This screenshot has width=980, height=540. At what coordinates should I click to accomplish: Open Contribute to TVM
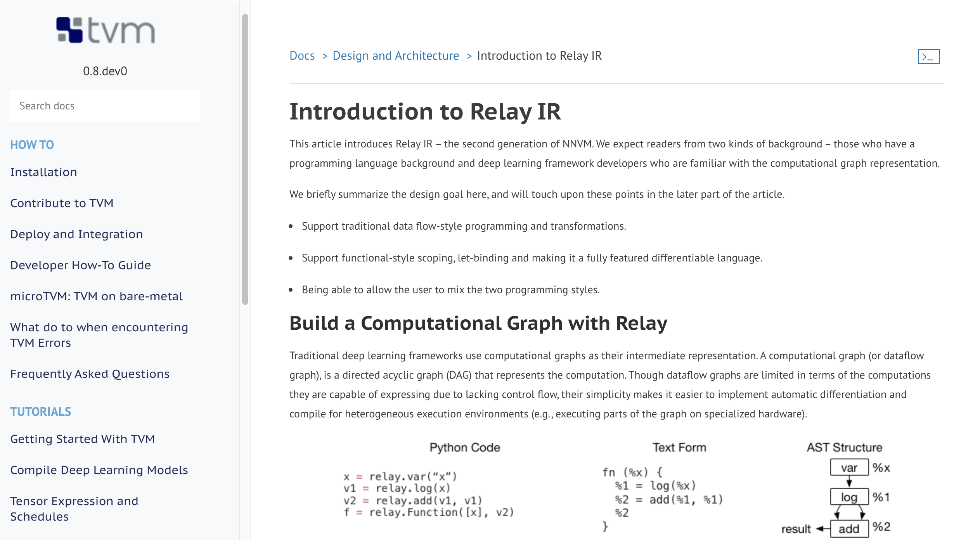coord(62,203)
